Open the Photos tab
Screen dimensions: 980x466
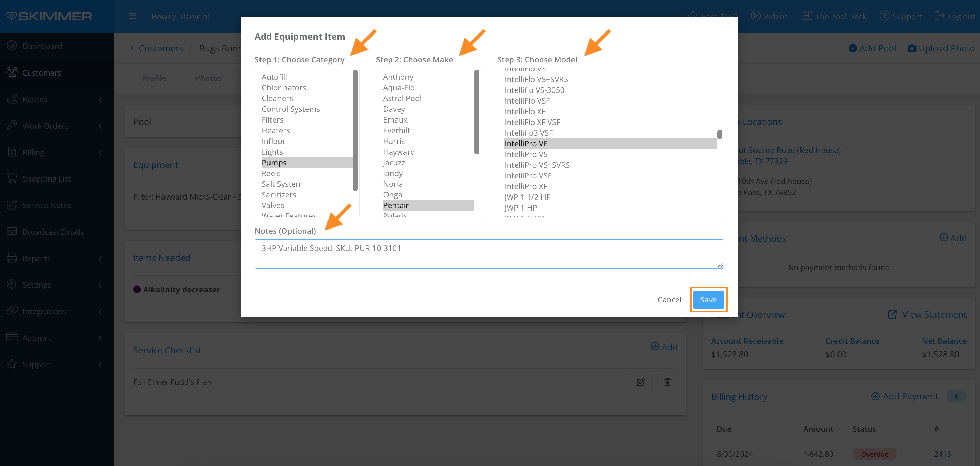click(208, 78)
